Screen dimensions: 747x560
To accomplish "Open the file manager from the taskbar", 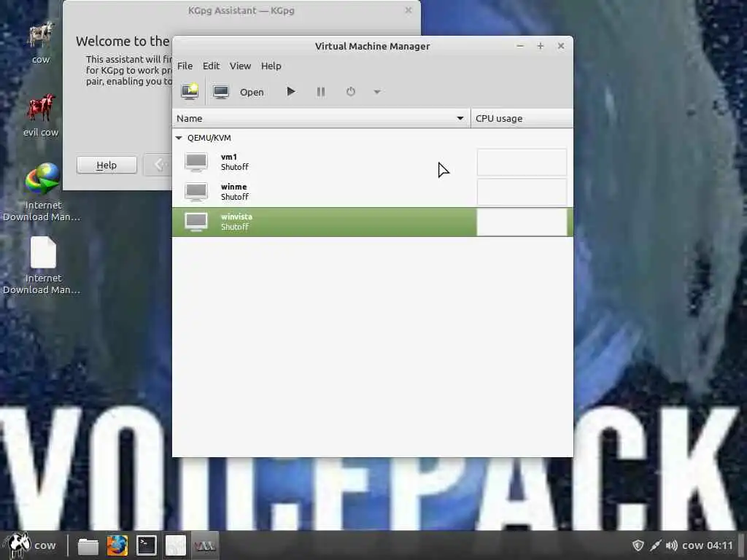I will 88,545.
